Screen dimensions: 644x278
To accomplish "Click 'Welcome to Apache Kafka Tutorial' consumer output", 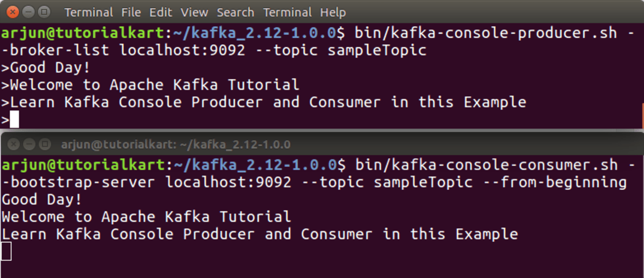I will click(146, 217).
